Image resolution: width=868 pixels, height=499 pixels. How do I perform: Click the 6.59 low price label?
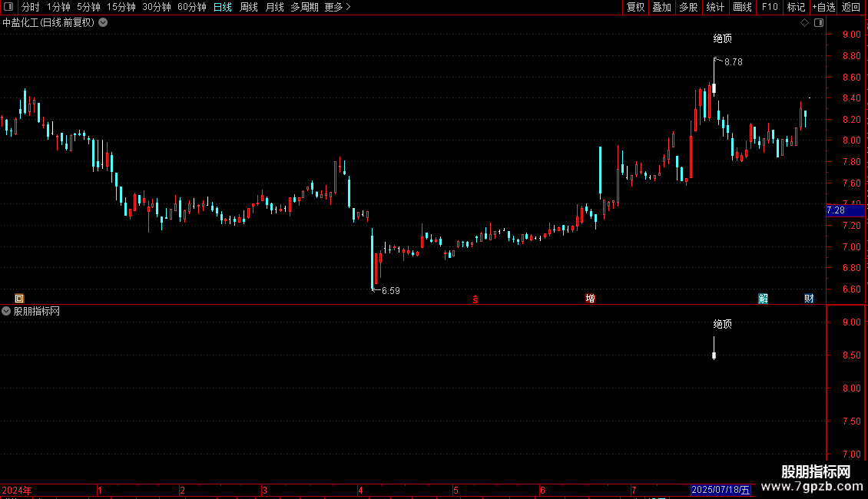tap(391, 291)
